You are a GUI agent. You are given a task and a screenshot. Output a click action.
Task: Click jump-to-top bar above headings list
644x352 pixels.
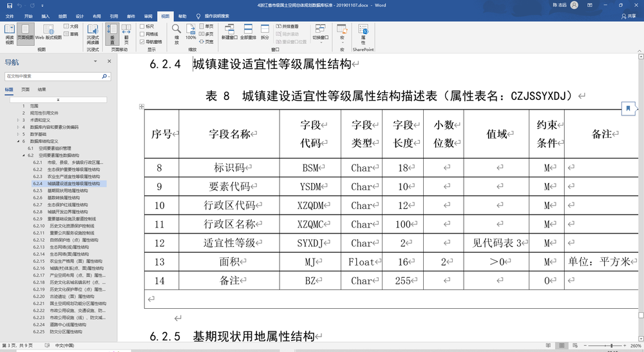[x=59, y=99]
